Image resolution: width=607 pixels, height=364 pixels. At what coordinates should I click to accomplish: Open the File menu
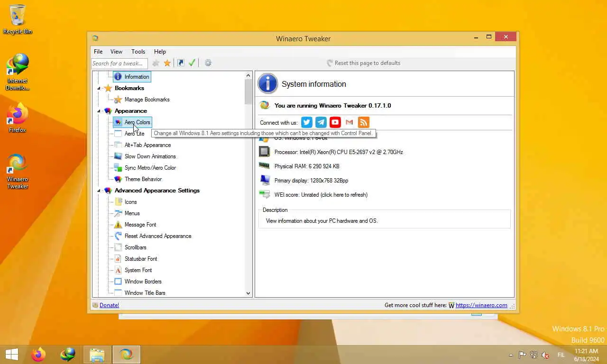click(x=98, y=52)
